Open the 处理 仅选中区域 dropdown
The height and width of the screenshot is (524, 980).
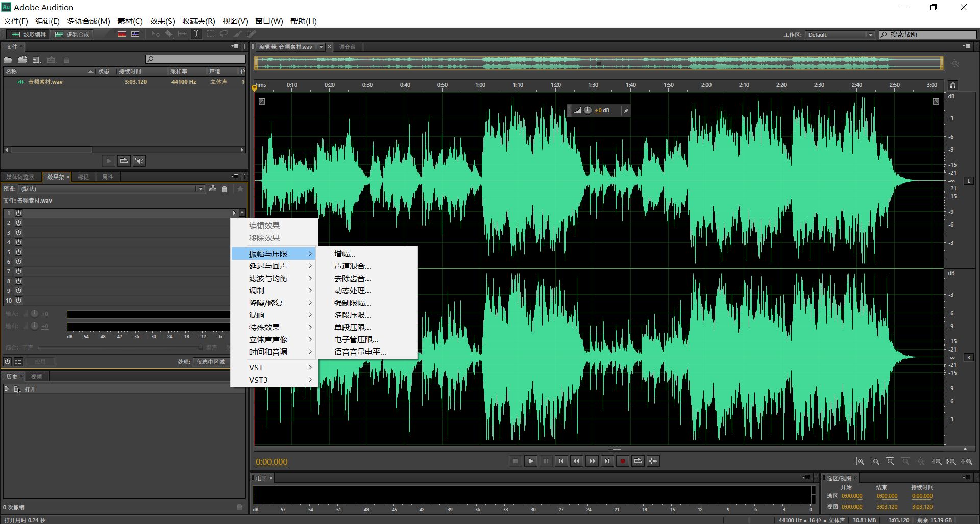(x=211, y=362)
